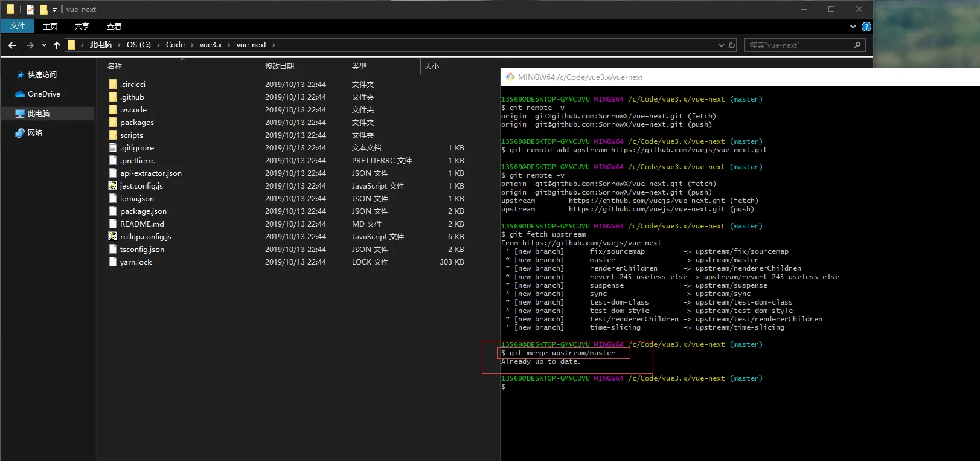Image resolution: width=980 pixels, height=461 pixels.
Task: Click the search magnifier icon
Action: tap(857, 45)
